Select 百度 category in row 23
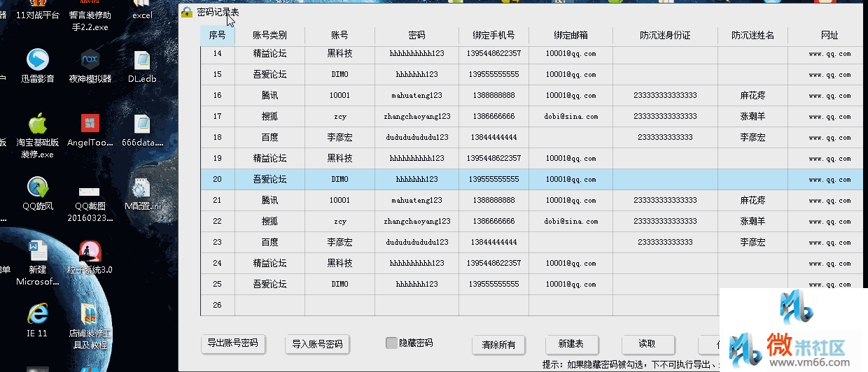This screenshot has height=372, width=868. (x=269, y=243)
